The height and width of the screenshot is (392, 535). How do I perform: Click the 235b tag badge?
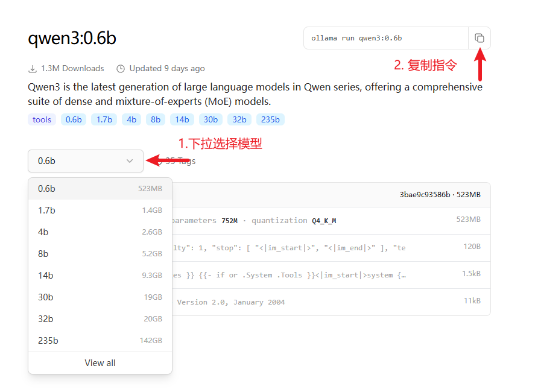270,119
